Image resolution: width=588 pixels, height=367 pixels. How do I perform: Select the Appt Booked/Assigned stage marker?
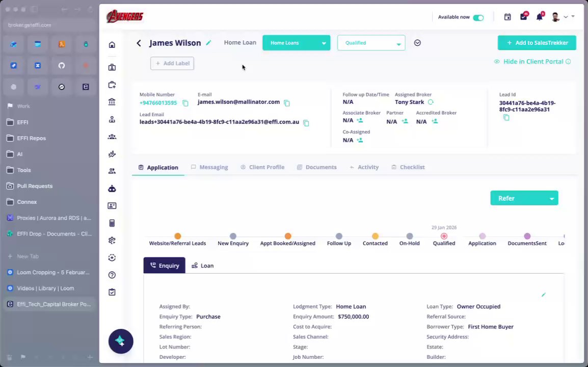(287, 236)
